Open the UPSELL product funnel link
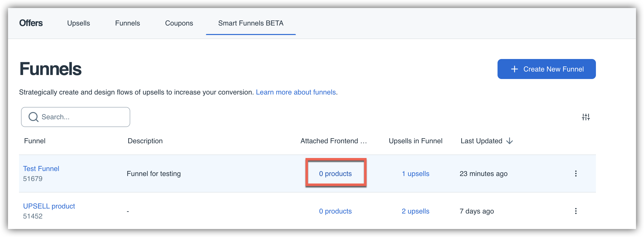Viewport: 644px width, 237px height. click(x=49, y=206)
